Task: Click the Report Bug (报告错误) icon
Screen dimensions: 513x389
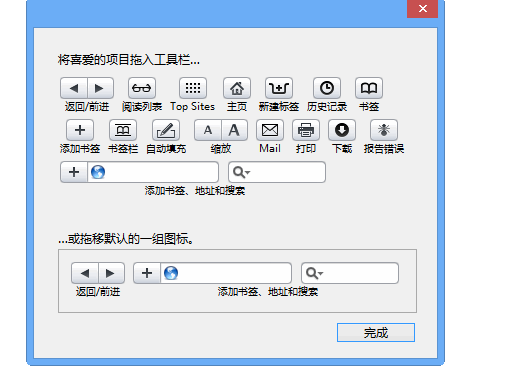Action: pos(384,130)
